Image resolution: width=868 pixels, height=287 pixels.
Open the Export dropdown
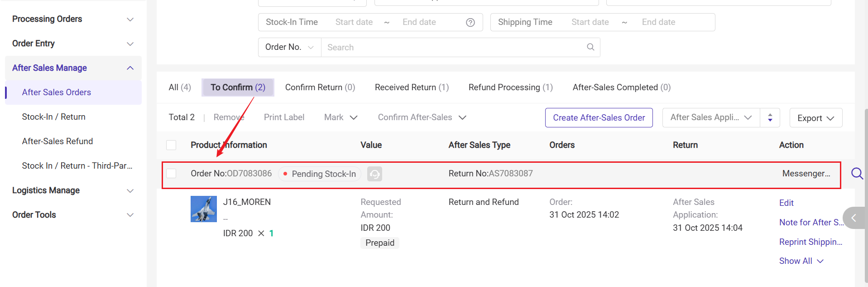(815, 118)
